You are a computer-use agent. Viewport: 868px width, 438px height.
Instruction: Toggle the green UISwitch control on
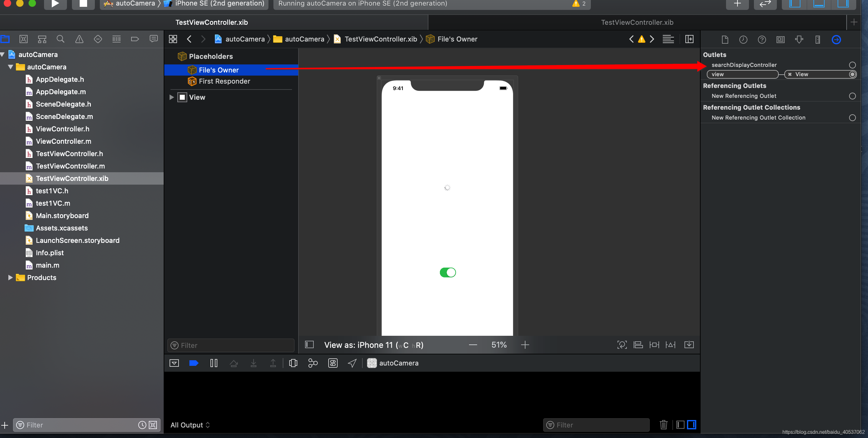[x=447, y=273]
